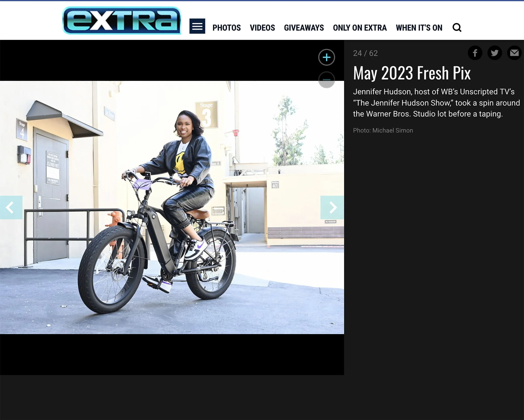The height and width of the screenshot is (420, 524).
Task: Open the WHEN IT'S ON page
Action: coord(419,28)
